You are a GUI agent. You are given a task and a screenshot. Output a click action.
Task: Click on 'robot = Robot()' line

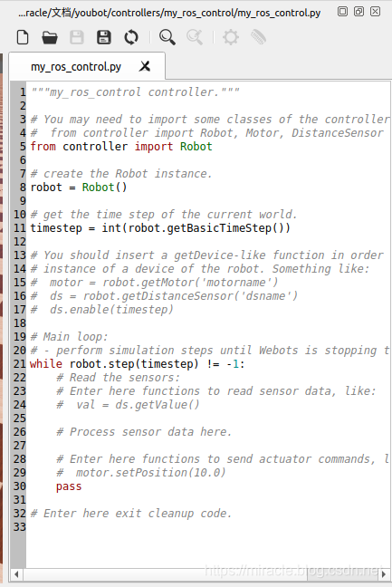(79, 188)
